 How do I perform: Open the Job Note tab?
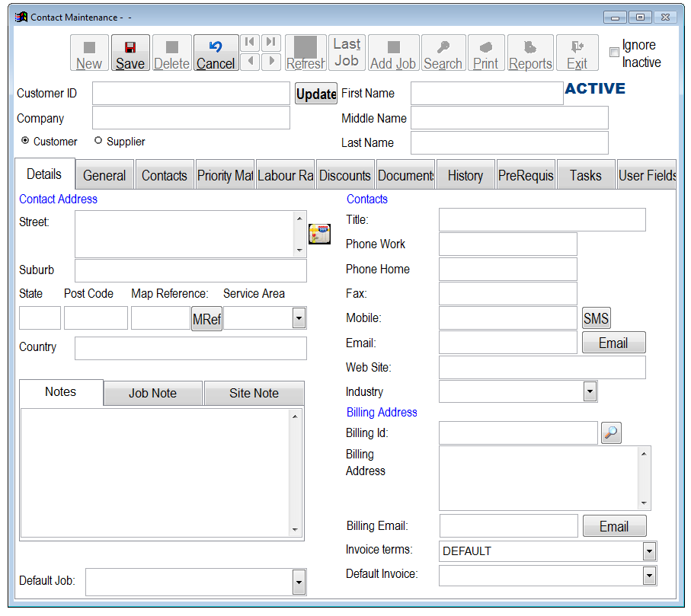(x=152, y=393)
